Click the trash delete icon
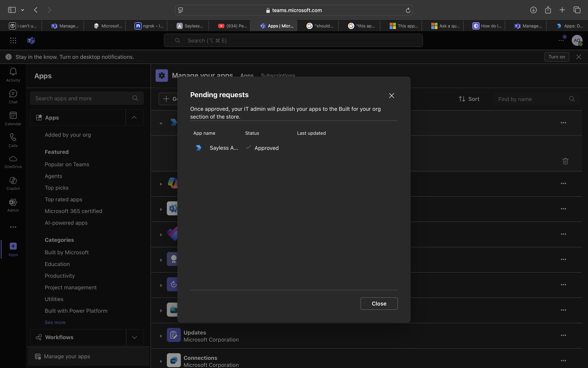Image resolution: width=588 pixels, height=368 pixels. tap(565, 161)
